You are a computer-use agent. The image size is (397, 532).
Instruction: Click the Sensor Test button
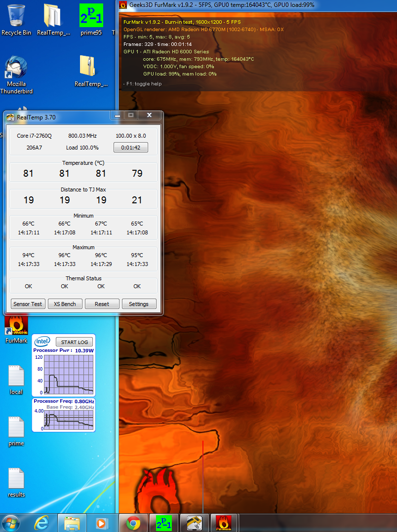28,304
